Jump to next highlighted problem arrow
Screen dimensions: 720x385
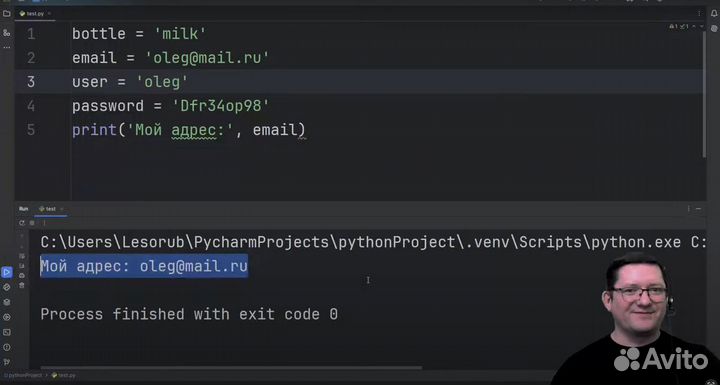click(x=701, y=27)
